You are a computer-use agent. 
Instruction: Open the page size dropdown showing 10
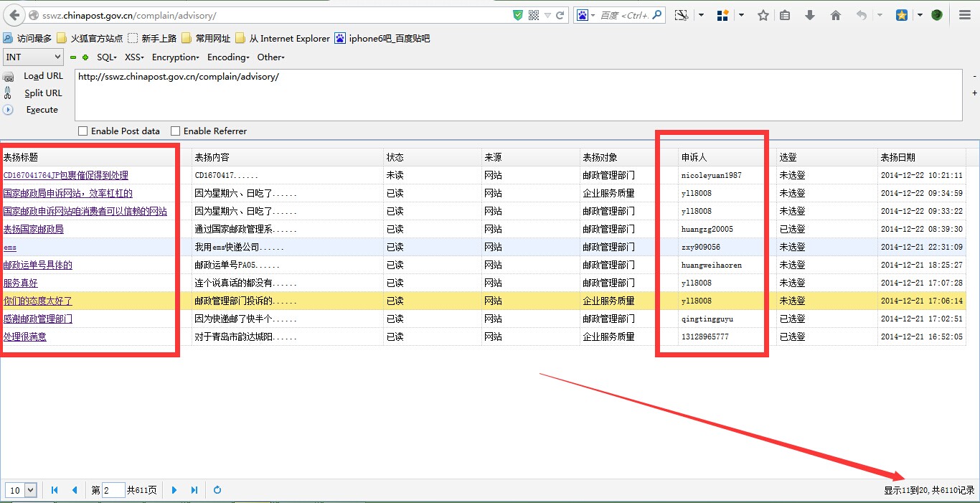pos(21,490)
